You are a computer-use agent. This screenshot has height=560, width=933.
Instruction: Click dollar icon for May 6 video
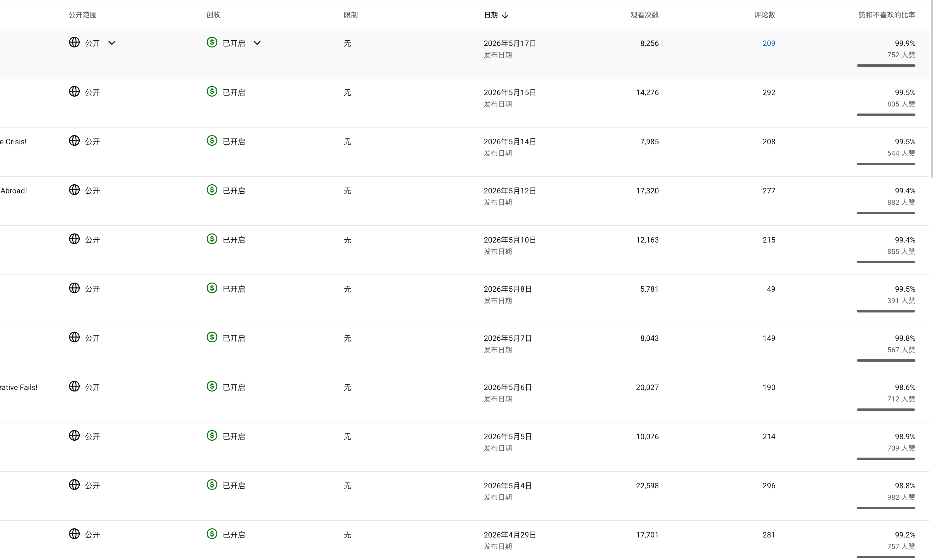tap(212, 386)
